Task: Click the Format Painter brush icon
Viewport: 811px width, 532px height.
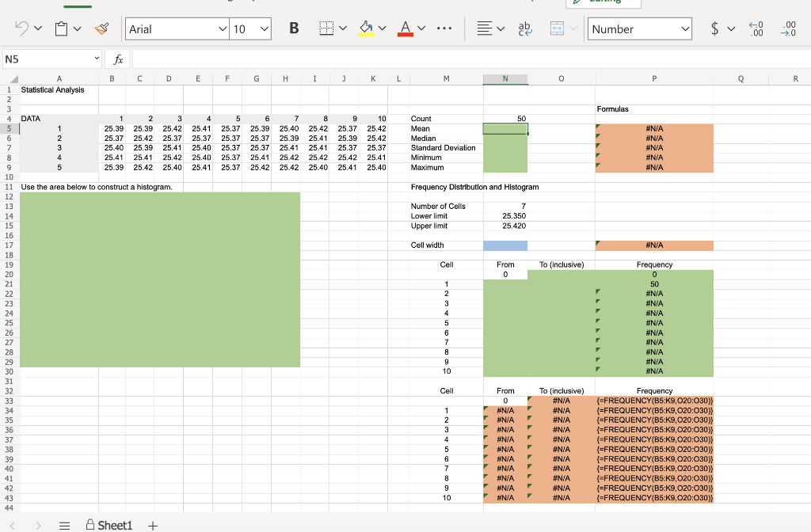Action: (x=101, y=29)
